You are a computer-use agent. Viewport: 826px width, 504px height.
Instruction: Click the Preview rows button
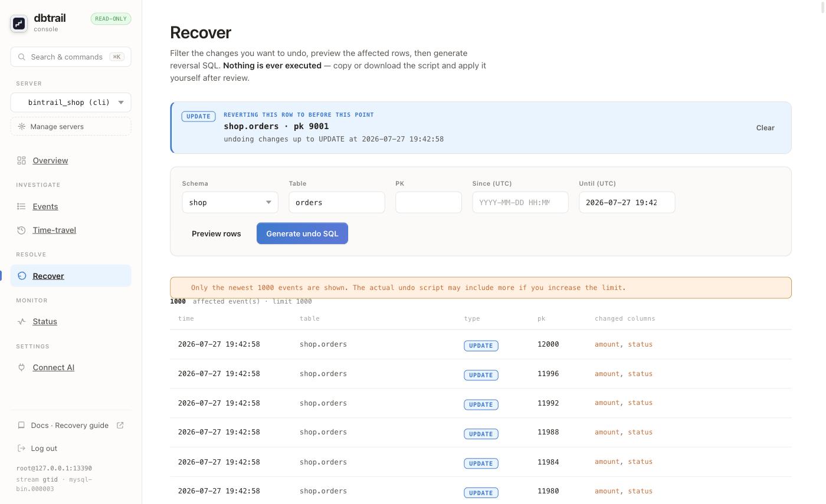point(217,233)
